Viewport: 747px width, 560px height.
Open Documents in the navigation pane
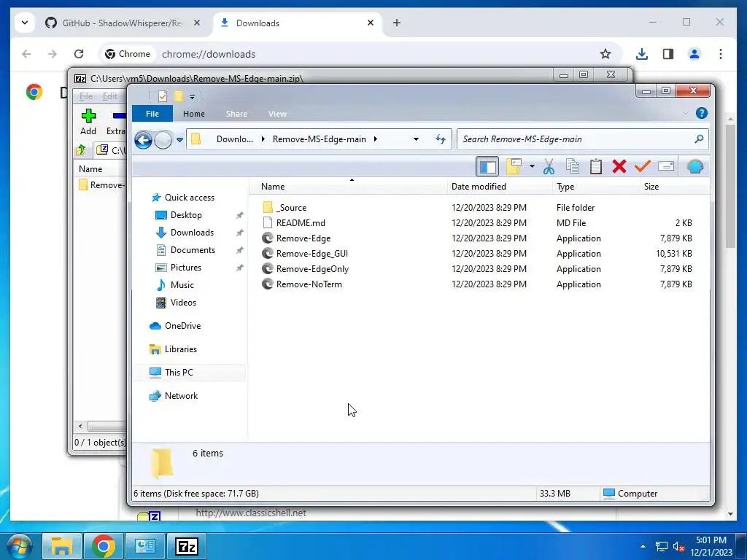[193, 250]
